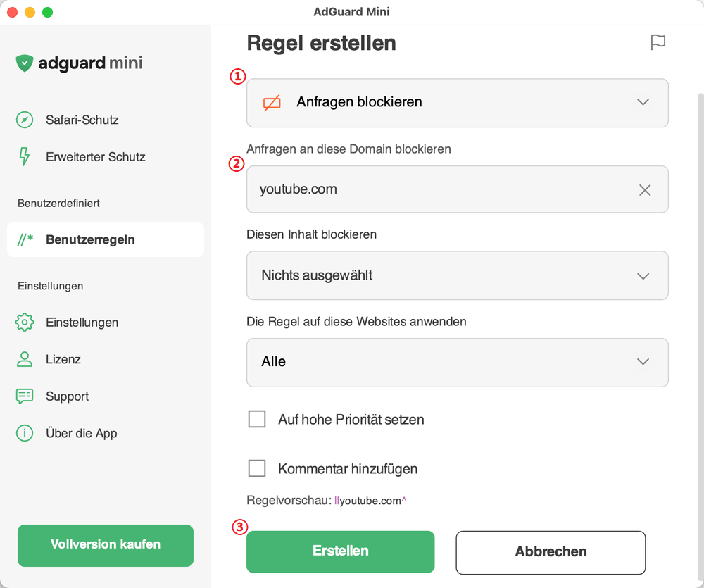Click the AdGuard shield logo
The width and height of the screenshot is (704, 588).
point(25,63)
